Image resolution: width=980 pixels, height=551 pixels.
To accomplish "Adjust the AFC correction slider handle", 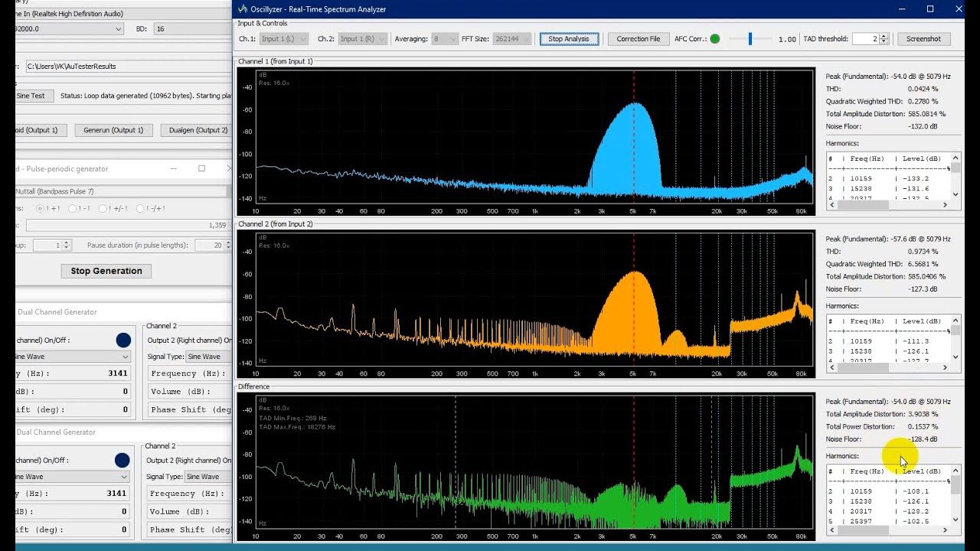I will (750, 39).
